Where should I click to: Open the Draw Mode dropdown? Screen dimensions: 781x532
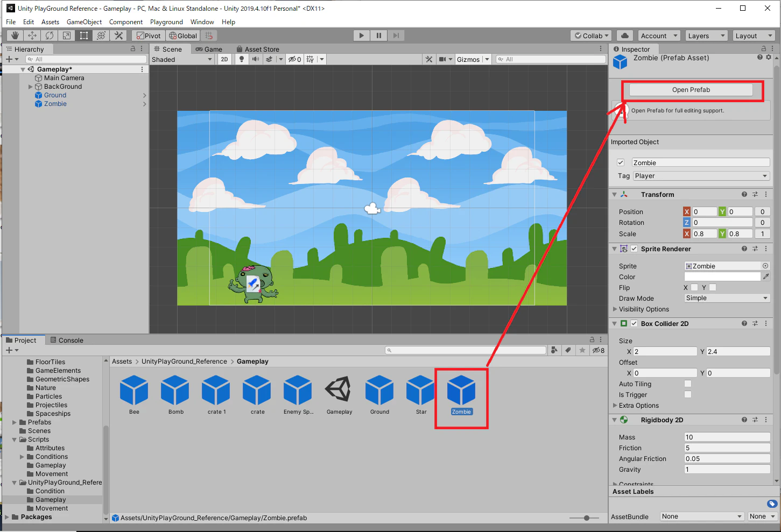(727, 298)
